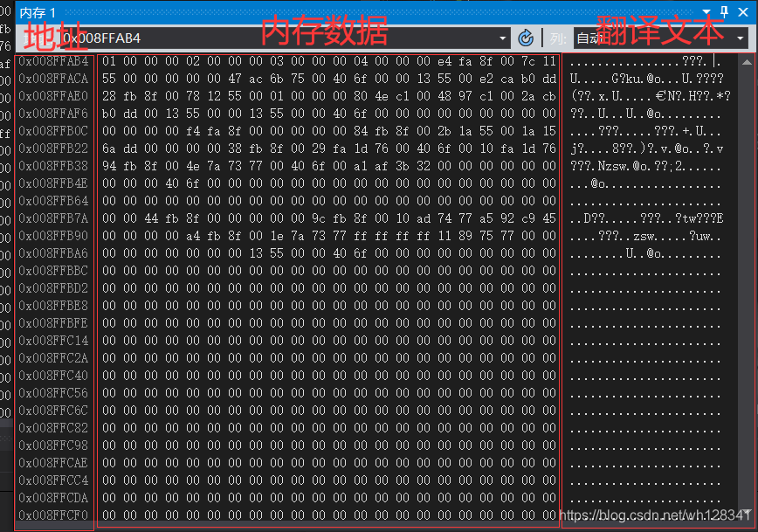This screenshot has width=758, height=532.
Task: Select address row 0x008FFC14
Action: click(53, 341)
